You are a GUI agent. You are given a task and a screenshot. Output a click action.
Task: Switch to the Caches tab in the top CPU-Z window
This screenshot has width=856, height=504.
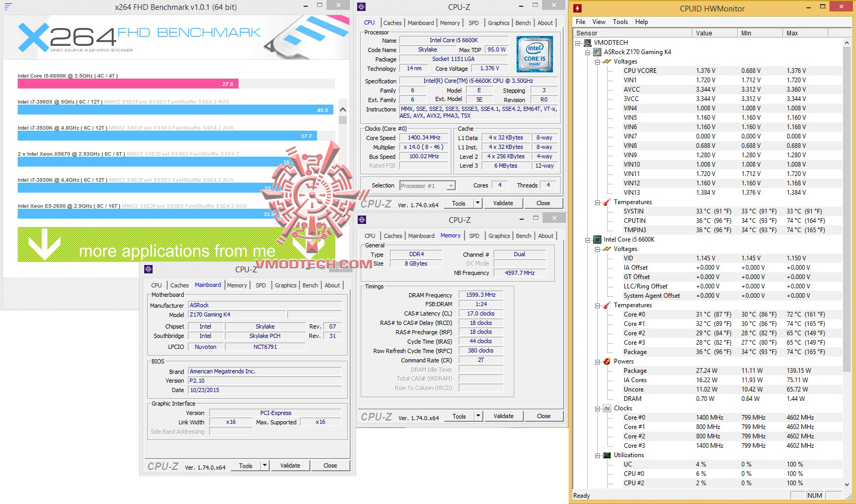pos(393,23)
